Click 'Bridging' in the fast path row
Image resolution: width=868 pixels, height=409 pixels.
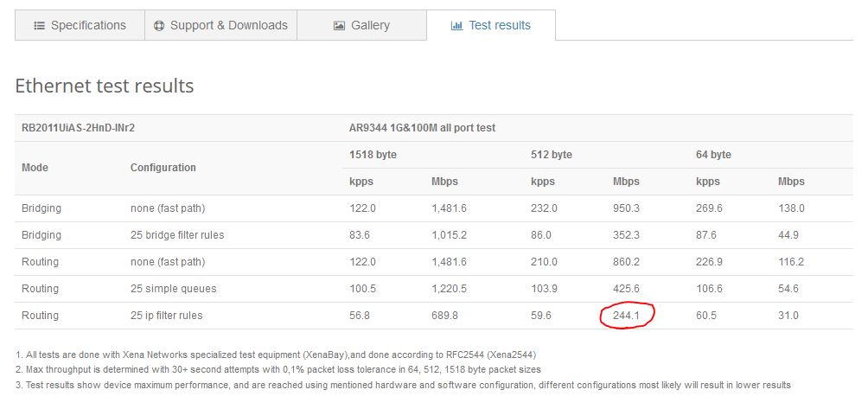[x=41, y=208]
